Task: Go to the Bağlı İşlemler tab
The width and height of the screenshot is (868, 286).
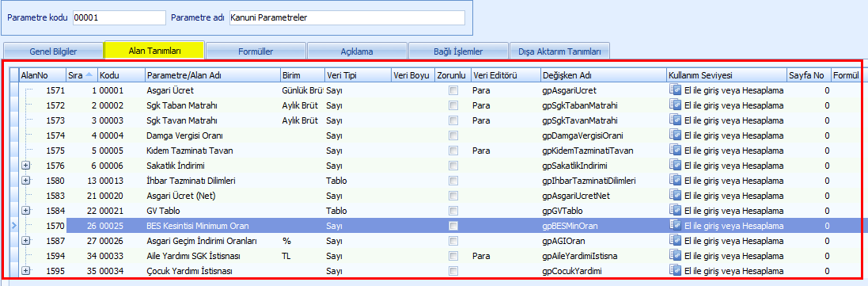Action: click(458, 51)
